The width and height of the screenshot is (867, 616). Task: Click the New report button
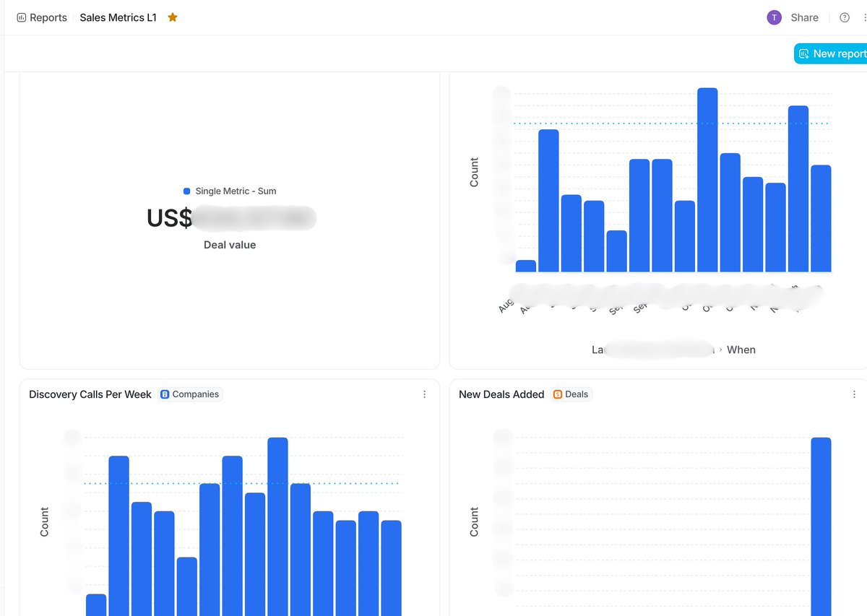831,53
